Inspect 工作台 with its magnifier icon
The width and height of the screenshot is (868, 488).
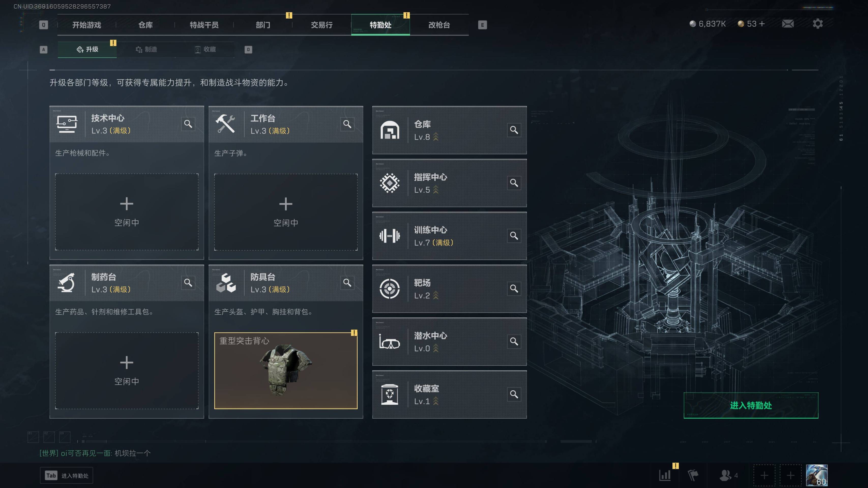(x=347, y=124)
